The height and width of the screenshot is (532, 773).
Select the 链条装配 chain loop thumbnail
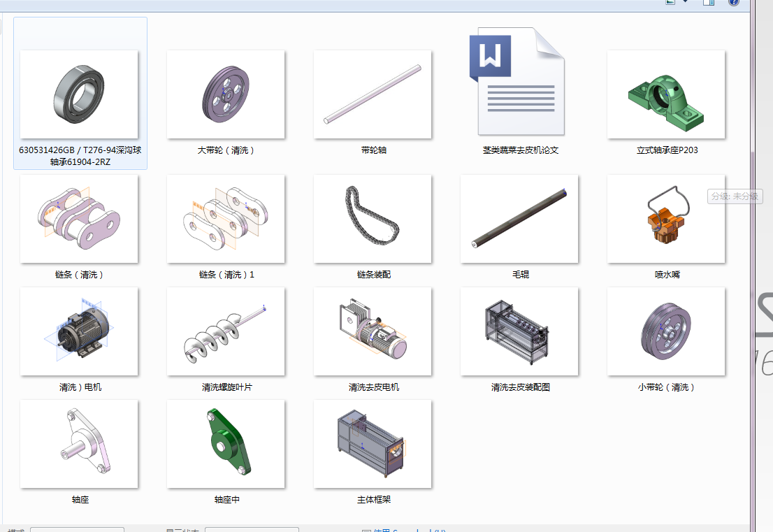[373, 219]
